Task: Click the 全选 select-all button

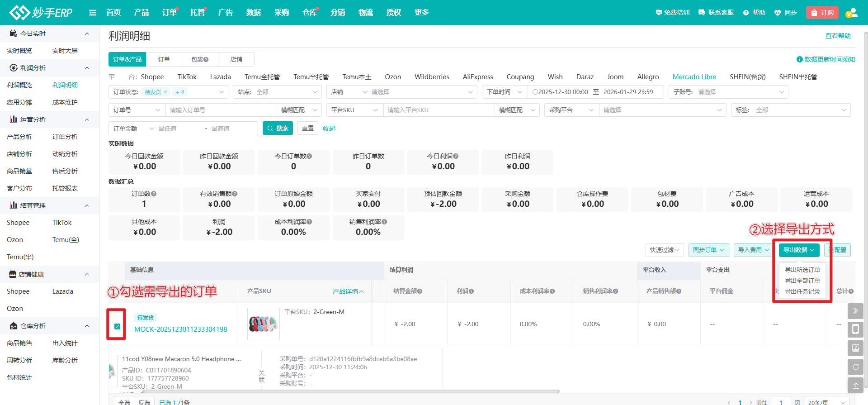Action: [x=124, y=402]
